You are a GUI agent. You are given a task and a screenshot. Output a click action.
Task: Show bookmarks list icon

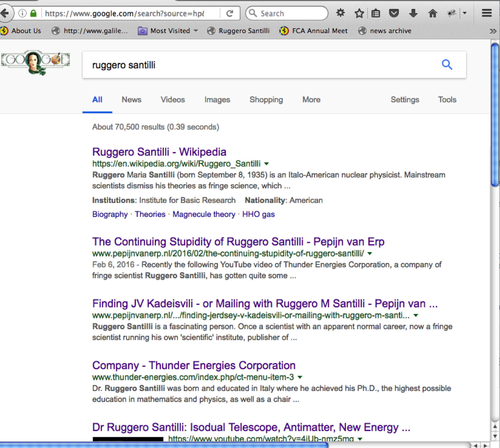(376, 13)
